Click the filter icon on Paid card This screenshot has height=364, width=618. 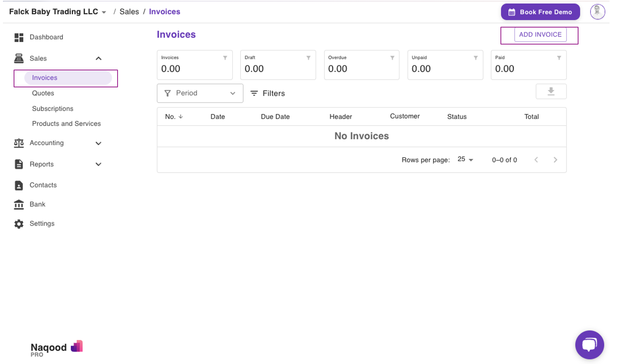pyautogui.click(x=559, y=58)
